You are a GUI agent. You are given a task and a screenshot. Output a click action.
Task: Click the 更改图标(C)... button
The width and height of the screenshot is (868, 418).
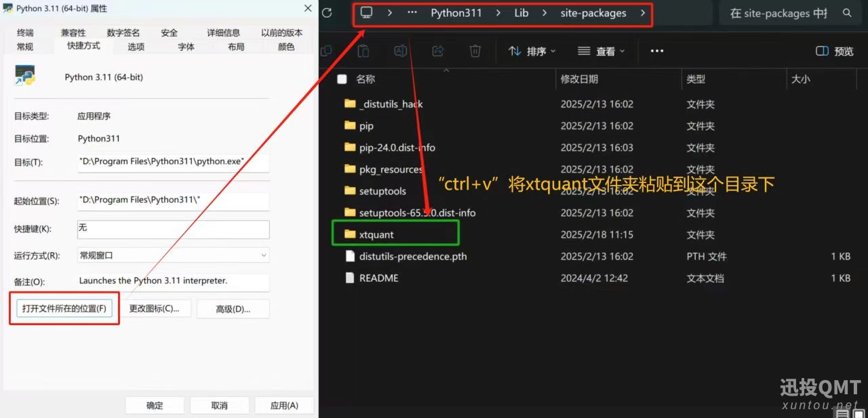[155, 308]
